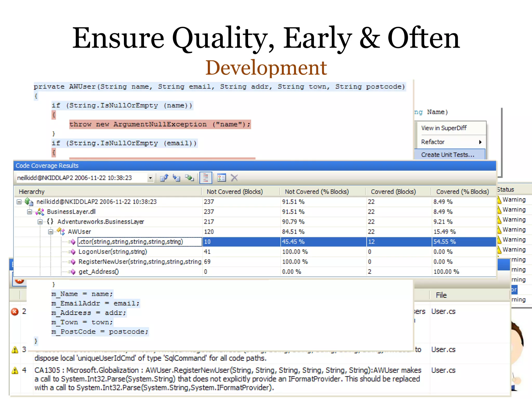Click the first Warning status icon

pyautogui.click(x=499, y=199)
